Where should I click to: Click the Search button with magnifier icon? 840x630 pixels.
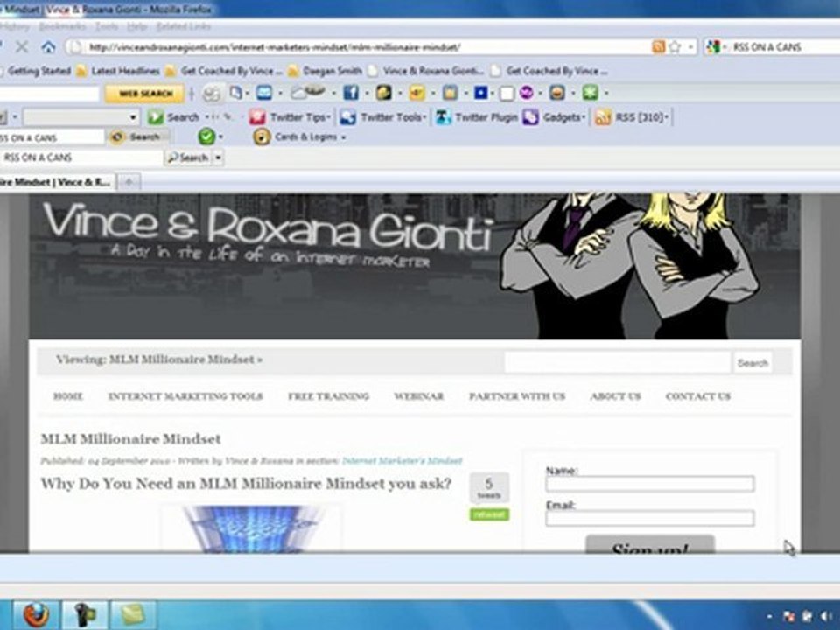pyautogui.click(x=188, y=157)
